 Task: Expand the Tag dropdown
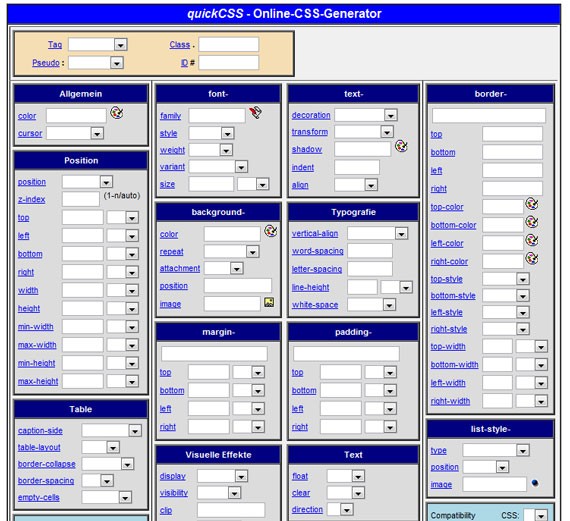120,45
